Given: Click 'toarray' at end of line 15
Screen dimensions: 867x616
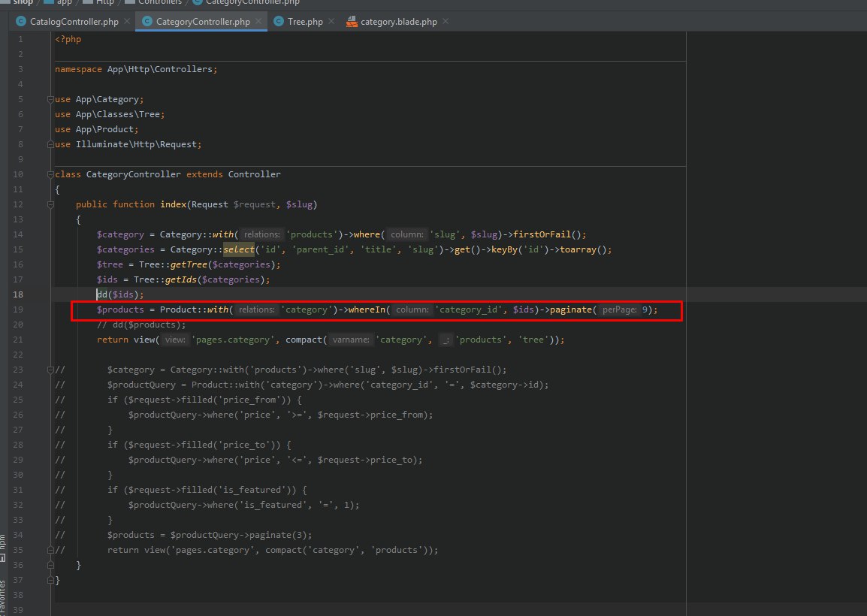Looking at the screenshot, I should 579,249.
